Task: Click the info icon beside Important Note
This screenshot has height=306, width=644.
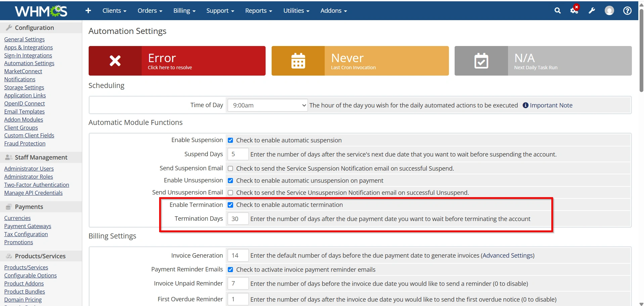Action: point(525,105)
